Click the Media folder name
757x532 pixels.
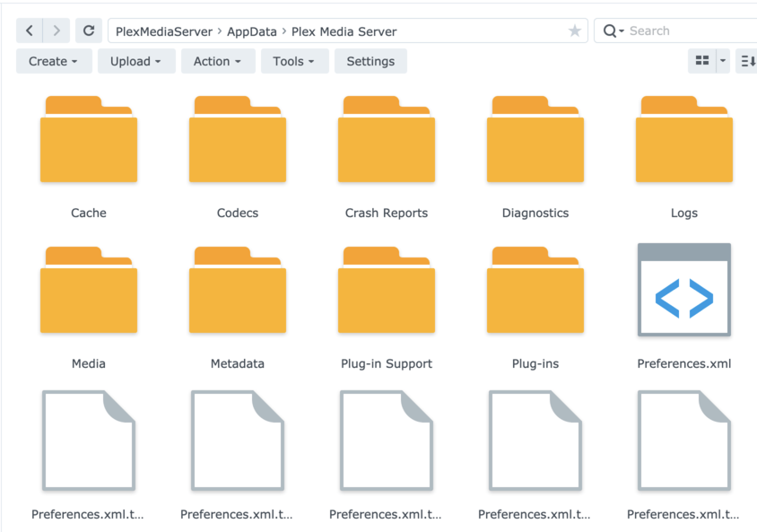[89, 363]
